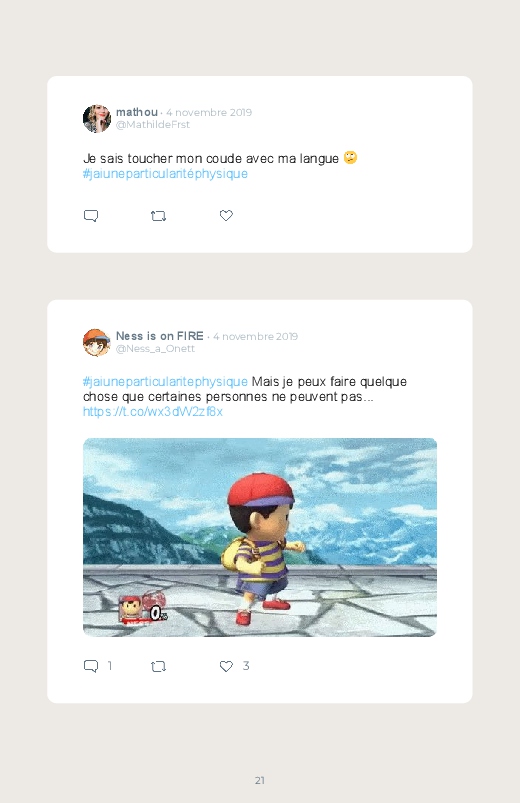Click the @Ness_a_Onett handle
520x803 pixels.
155,349
